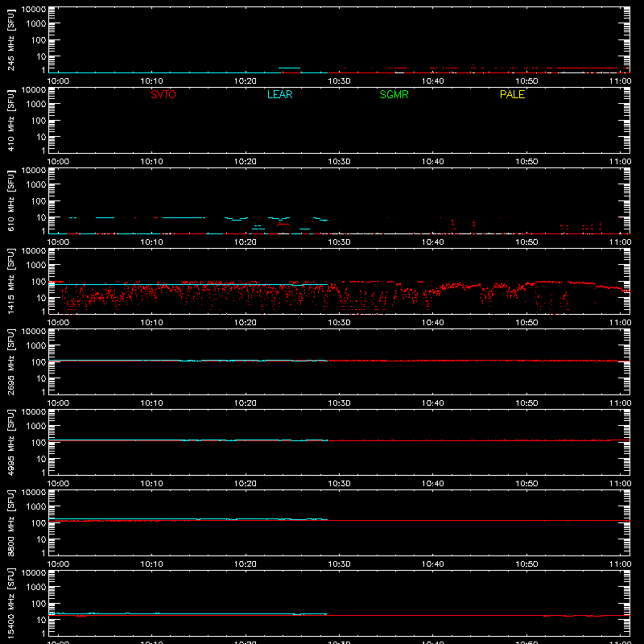Screen dimensions: 644x644
Task: Click 10:20 time label under 4995 MHz panel
Action: 246,484
